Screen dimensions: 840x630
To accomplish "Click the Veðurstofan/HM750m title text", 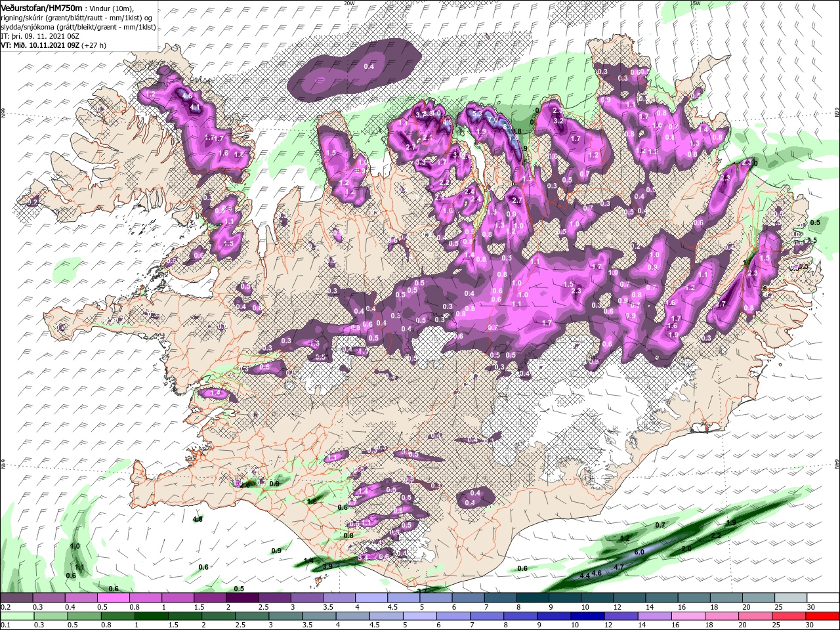I will point(41,7).
